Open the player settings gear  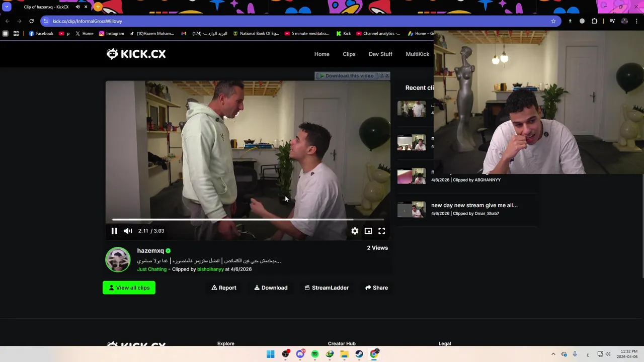[355, 231]
